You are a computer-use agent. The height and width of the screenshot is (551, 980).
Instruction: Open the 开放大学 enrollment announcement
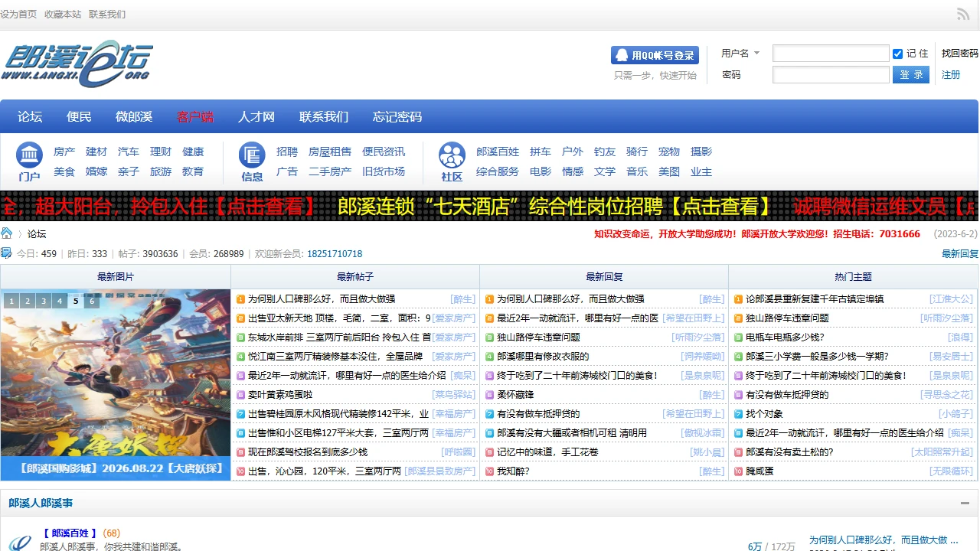757,234
